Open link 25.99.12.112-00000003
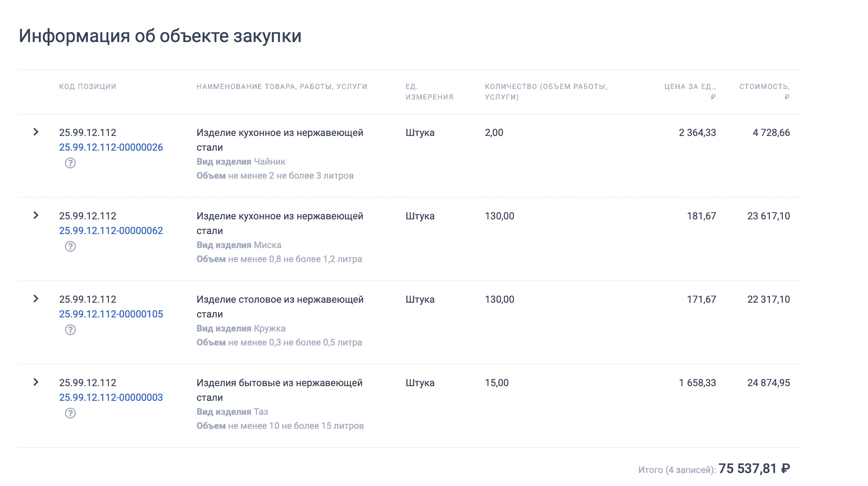The image size is (868, 486). click(x=111, y=397)
